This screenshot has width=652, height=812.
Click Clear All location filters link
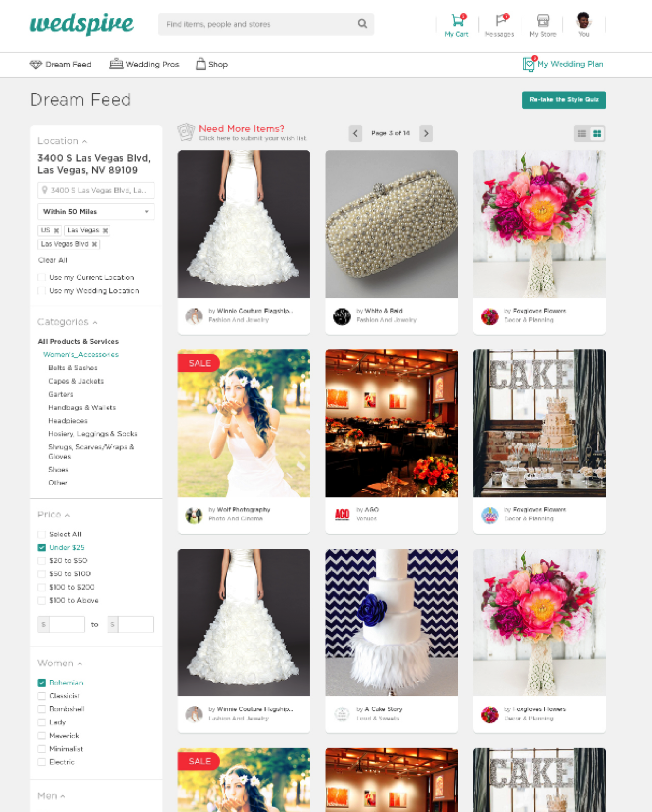(x=53, y=260)
